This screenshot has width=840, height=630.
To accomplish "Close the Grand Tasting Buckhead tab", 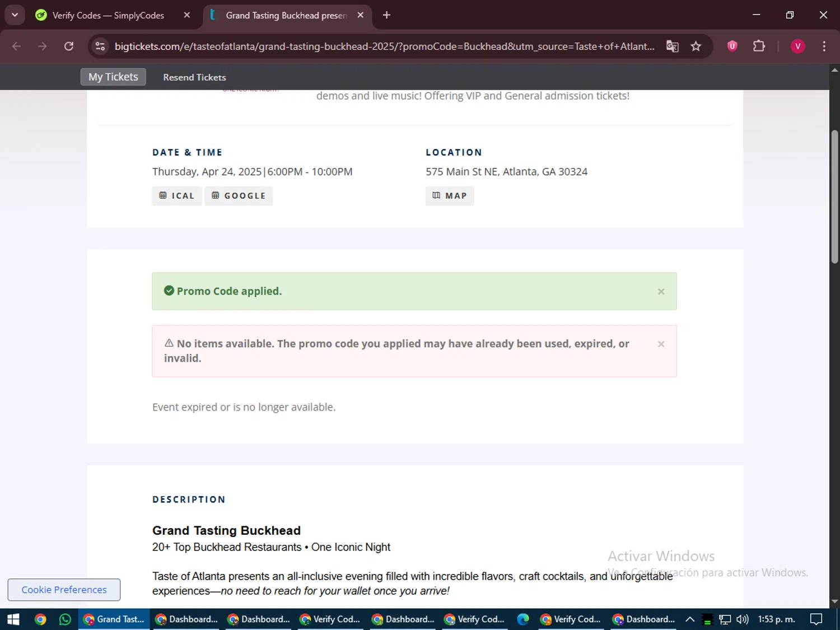I will 361,15.
